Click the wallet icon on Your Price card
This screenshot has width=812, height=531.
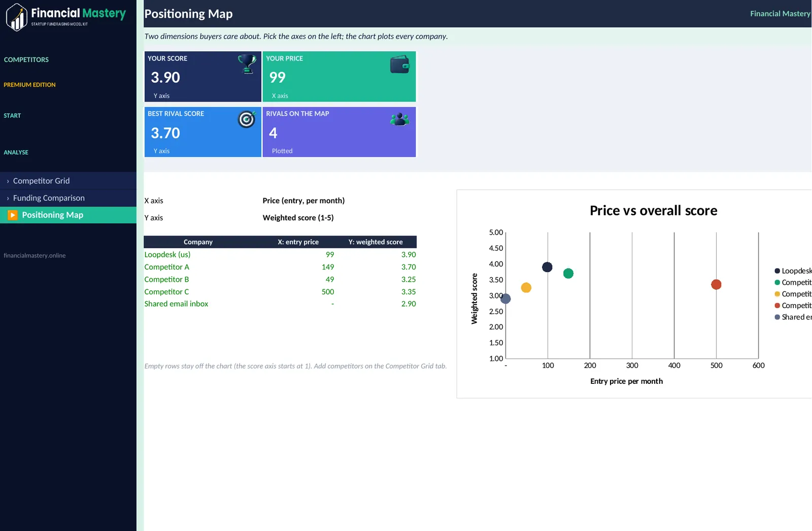(399, 64)
